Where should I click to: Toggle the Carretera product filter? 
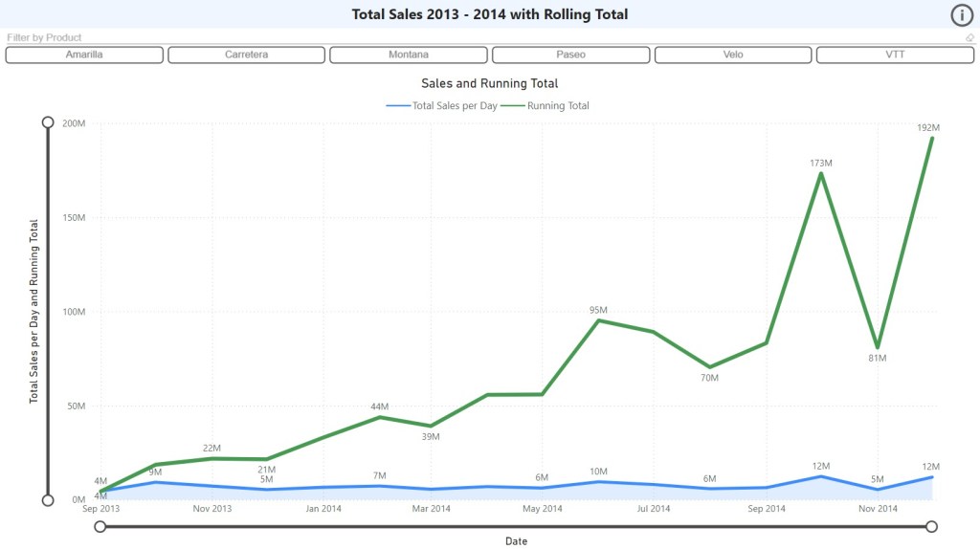click(x=246, y=55)
